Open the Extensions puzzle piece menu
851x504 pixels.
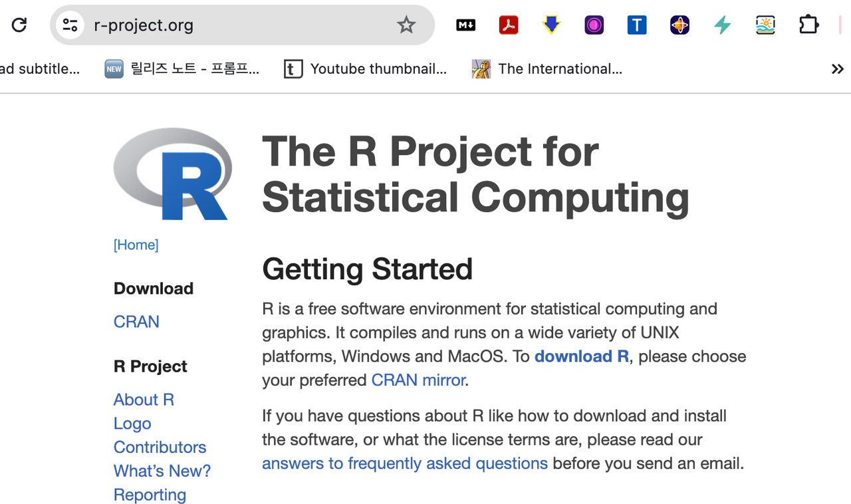(808, 25)
